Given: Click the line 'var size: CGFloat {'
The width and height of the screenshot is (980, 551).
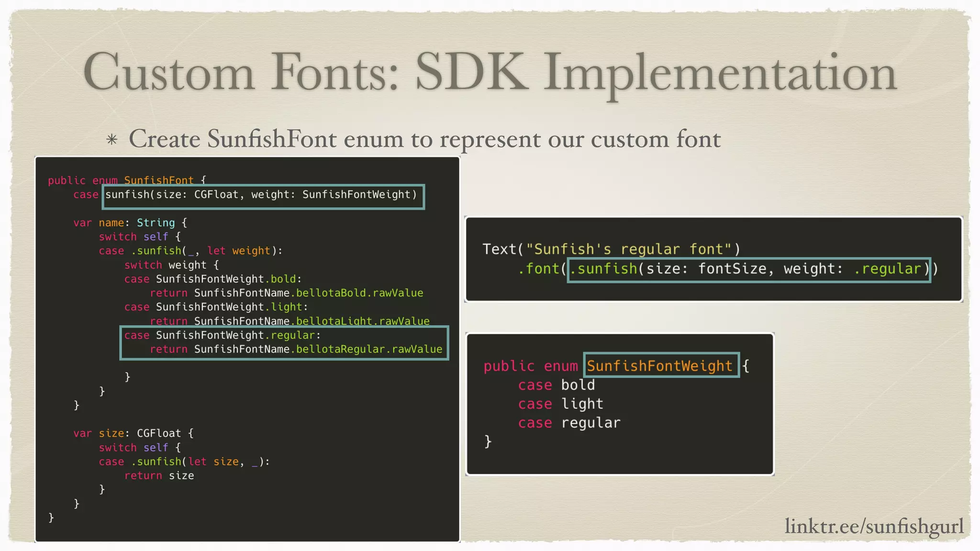Looking at the screenshot, I should (x=134, y=433).
